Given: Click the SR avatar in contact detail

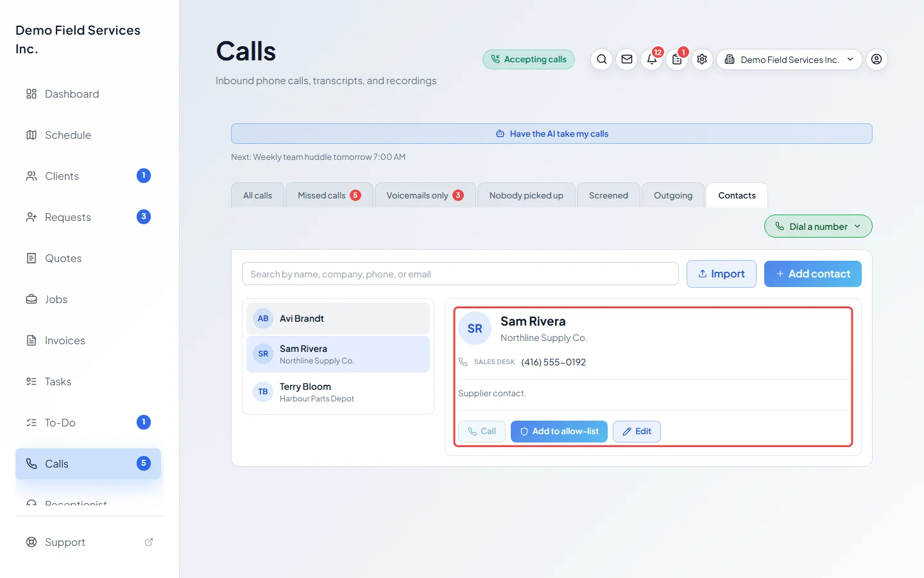Looking at the screenshot, I should (x=475, y=328).
